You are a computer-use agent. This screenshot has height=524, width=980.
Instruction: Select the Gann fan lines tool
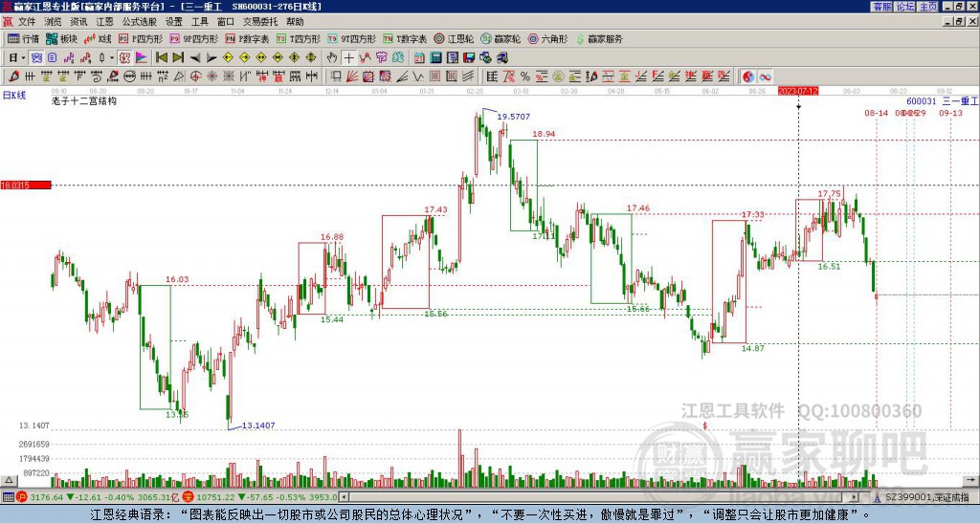point(352,76)
